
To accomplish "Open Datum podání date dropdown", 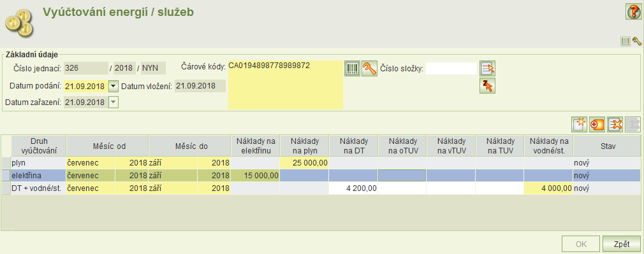I will pyautogui.click(x=113, y=87).
